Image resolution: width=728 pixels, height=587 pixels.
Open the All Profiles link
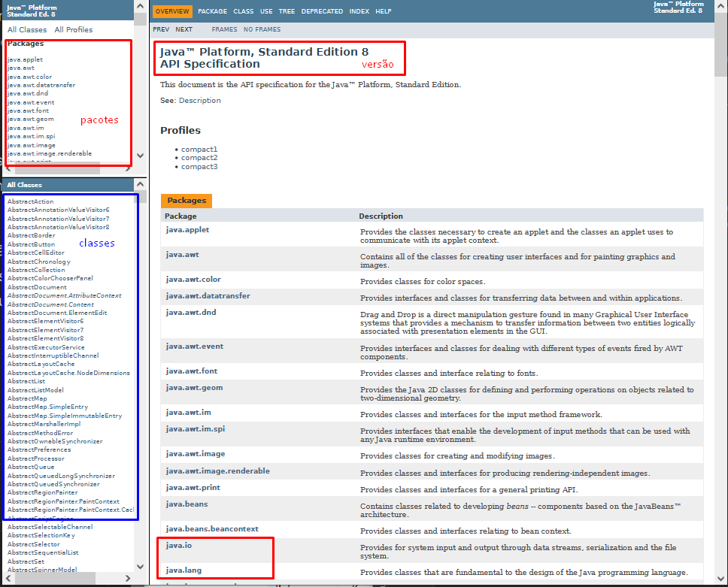[x=74, y=30]
